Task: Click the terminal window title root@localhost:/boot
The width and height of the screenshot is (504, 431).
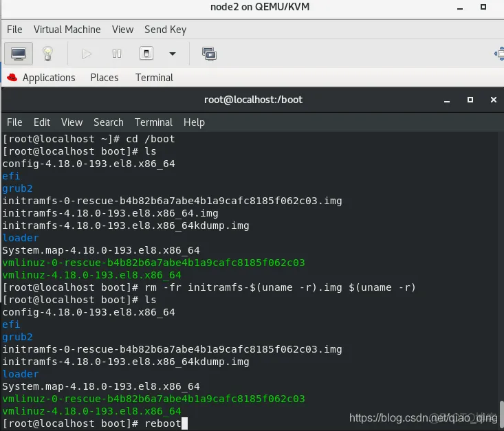Action: pyautogui.click(x=253, y=100)
